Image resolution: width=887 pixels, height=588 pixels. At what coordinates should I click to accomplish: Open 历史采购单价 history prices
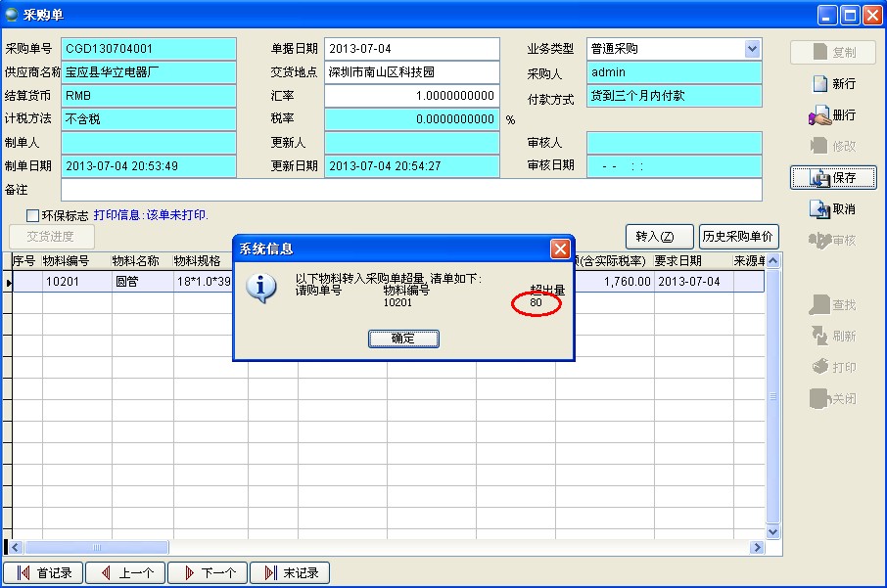click(739, 237)
